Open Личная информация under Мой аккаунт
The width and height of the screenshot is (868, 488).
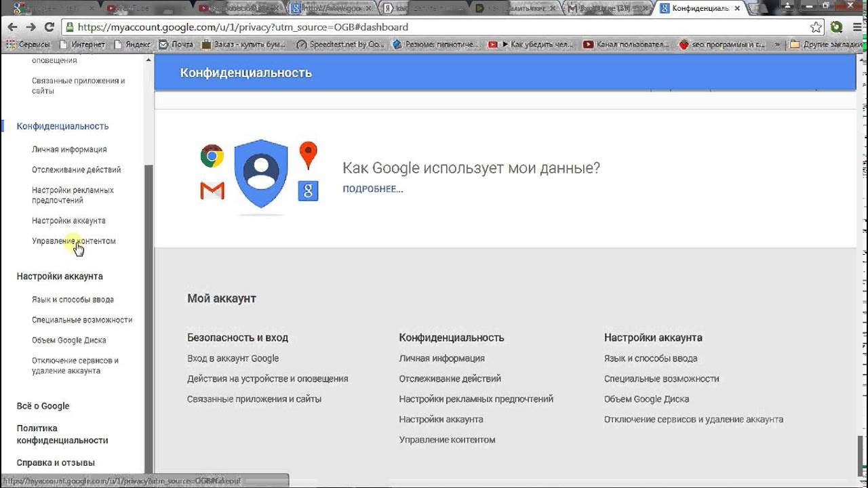[441, 358]
